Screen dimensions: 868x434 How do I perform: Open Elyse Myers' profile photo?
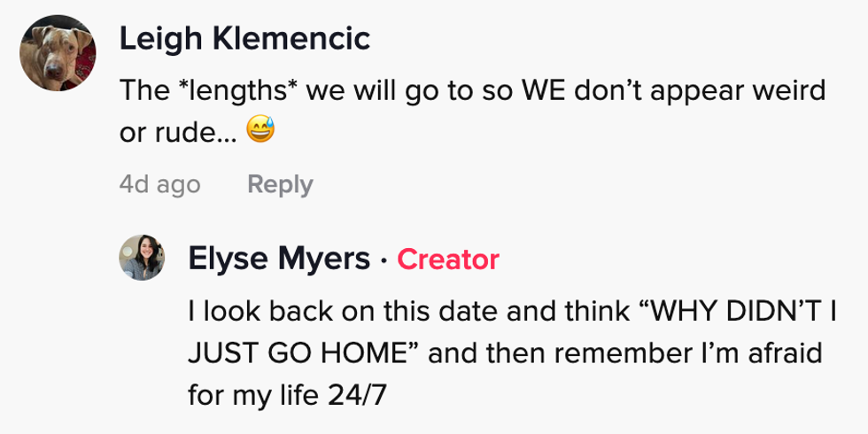click(143, 258)
